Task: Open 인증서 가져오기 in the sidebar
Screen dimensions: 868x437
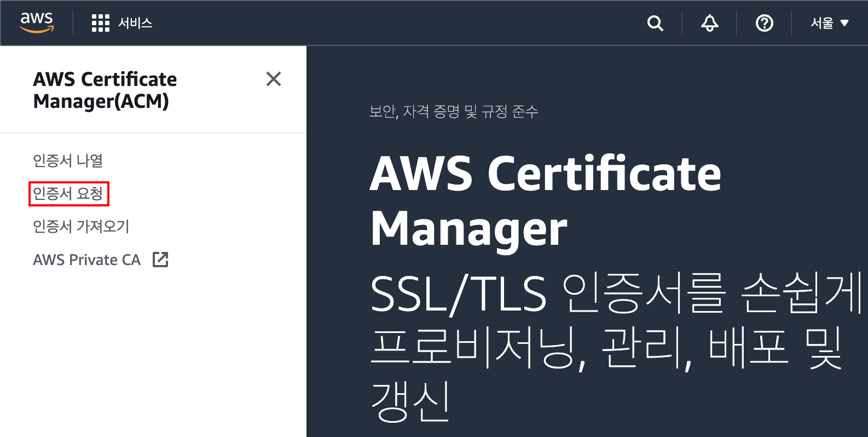Action: [x=81, y=226]
